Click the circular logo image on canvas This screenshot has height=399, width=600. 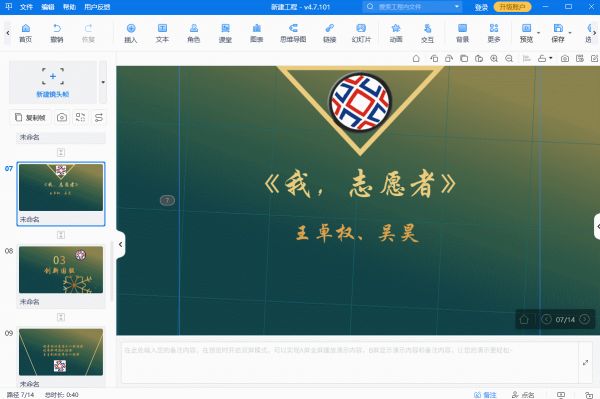coord(360,102)
